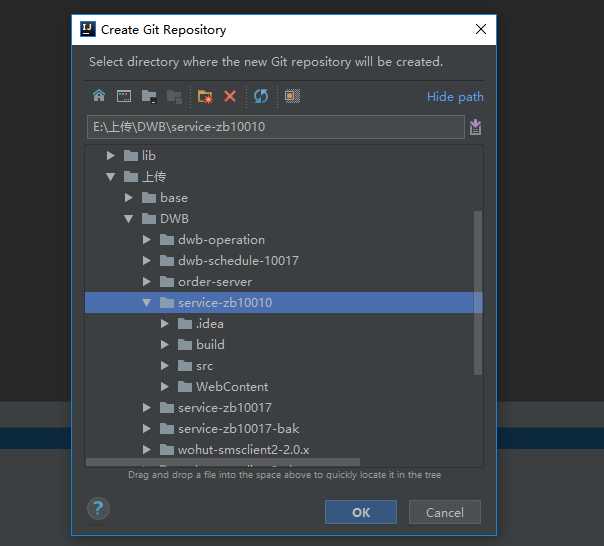Select the highlighted service-zb10010 folder
The image size is (604, 546).
click(284, 303)
